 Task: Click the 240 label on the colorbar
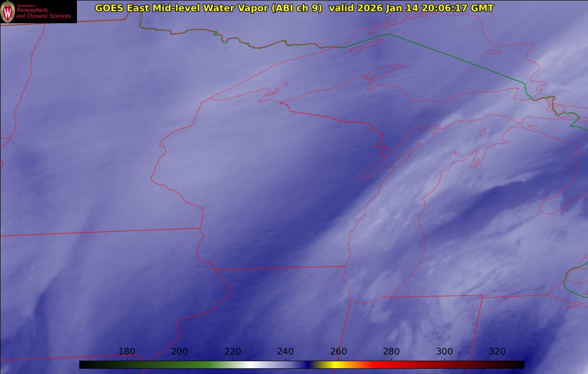285,352
